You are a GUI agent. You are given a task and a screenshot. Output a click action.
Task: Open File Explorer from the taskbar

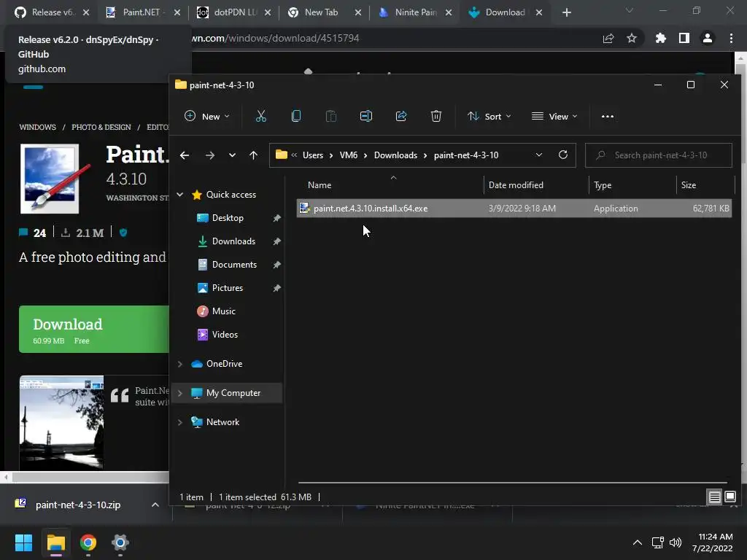click(56, 542)
